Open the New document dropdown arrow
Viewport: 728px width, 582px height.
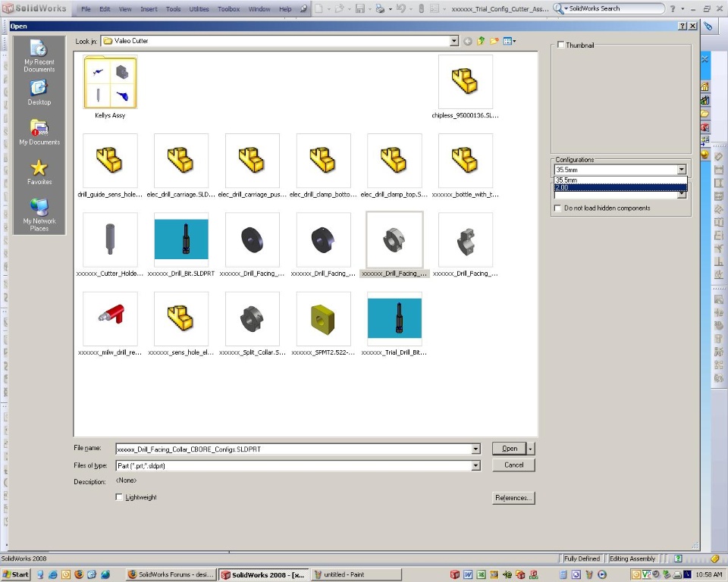coord(328,9)
